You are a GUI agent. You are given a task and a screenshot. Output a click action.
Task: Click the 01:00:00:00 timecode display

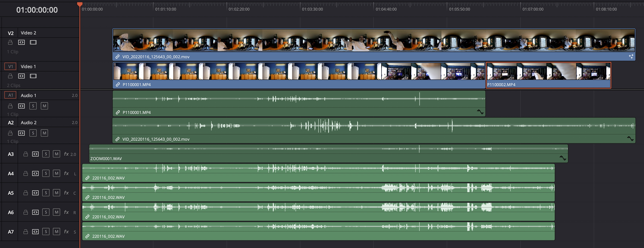37,10
